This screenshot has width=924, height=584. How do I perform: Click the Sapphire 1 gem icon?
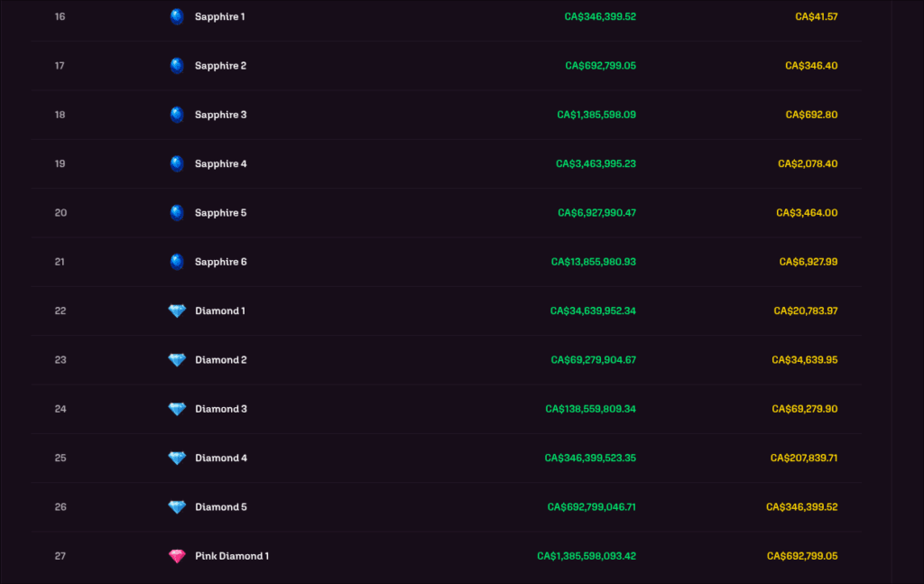click(177, 15)
